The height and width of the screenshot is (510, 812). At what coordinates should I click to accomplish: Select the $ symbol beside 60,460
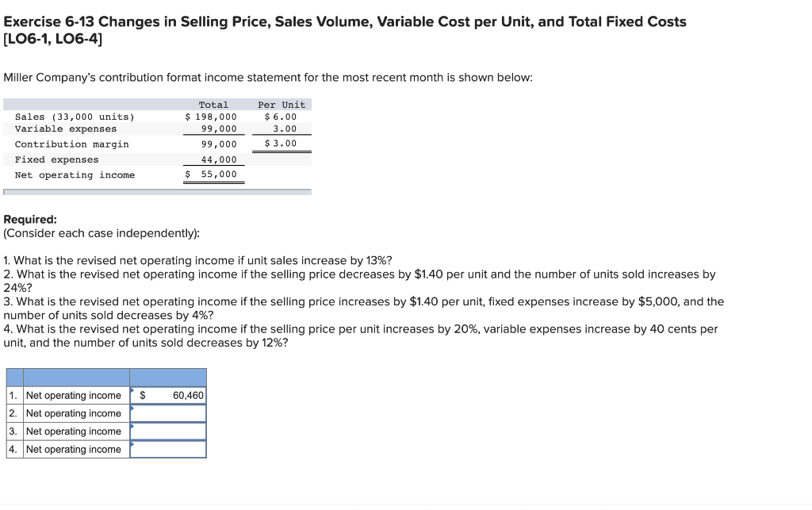point(143,395)
